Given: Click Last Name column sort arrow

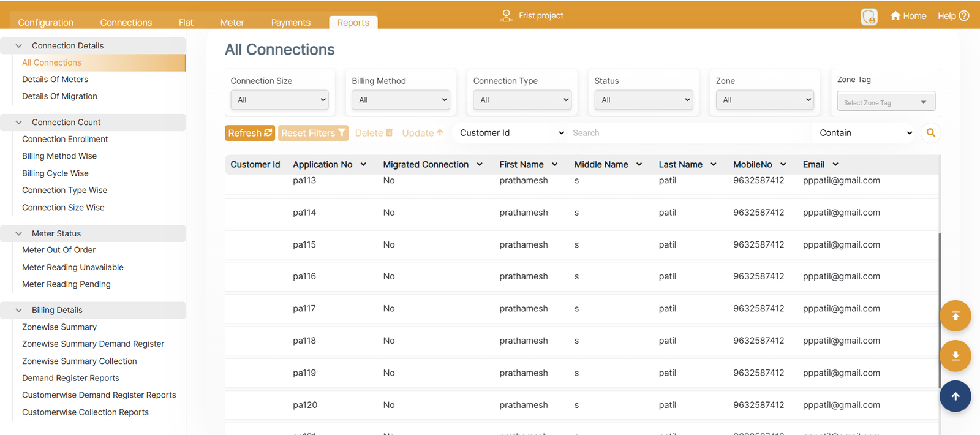Looking at the screenshot, I should tap(713, 164).
